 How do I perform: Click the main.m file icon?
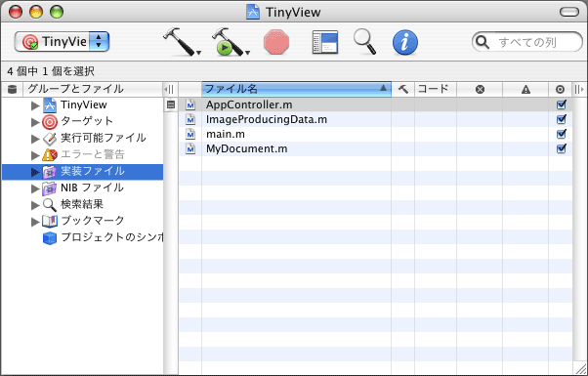[190, 134]
